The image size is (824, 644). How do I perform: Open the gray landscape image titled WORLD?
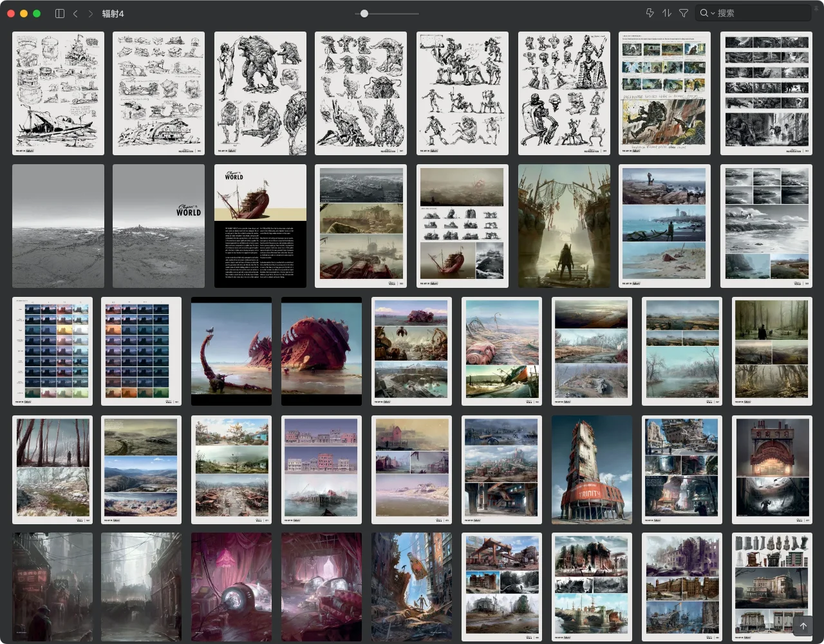158,226
